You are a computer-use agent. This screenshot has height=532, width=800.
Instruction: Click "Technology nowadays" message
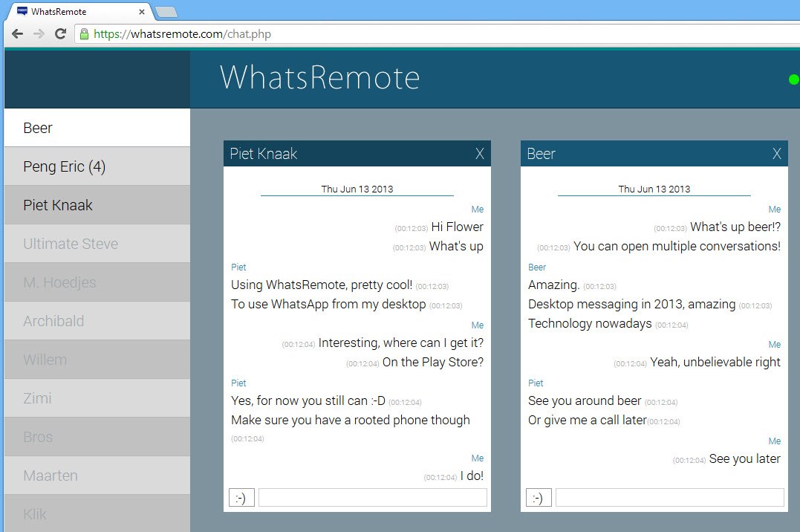pos(590,323)
